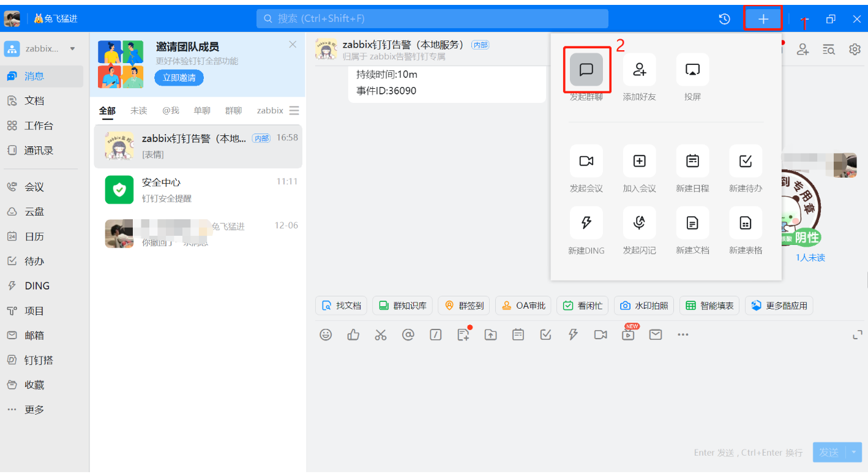Click the video camera icon in chat toolbar
868x474 pixels.
pos(600,334)
